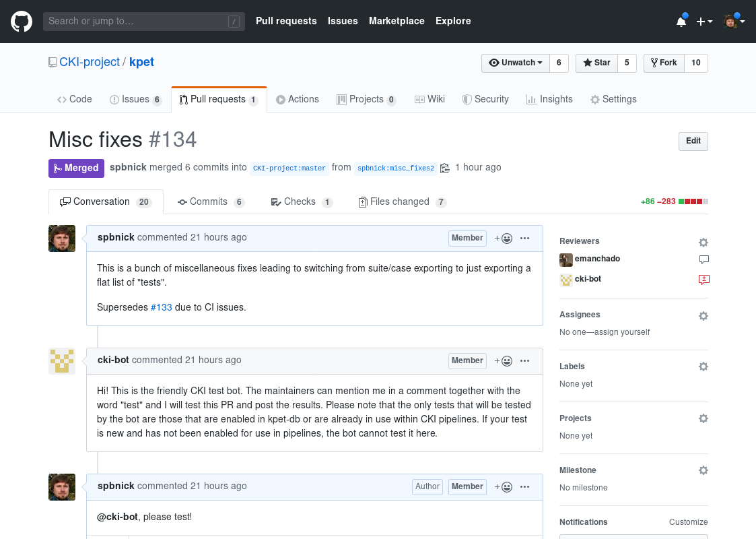Switch to the Settings tab
The image size is (756, 539).
(x=613, y=100)
